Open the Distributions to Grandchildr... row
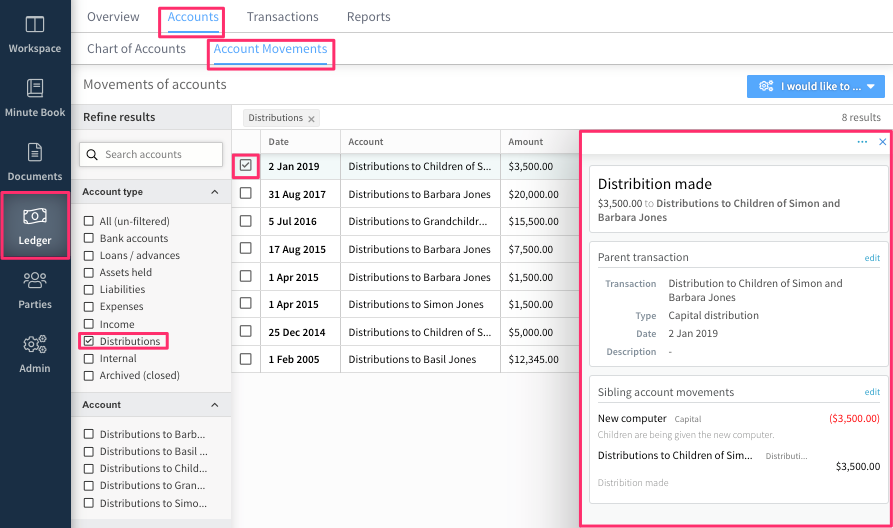 417,222
